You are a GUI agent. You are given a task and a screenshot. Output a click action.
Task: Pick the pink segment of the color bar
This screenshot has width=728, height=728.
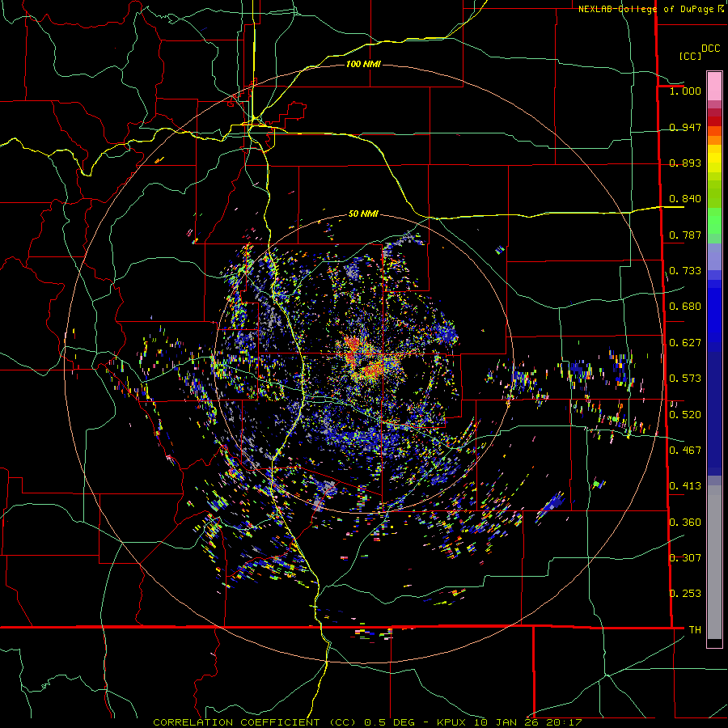tap(714, 86)
